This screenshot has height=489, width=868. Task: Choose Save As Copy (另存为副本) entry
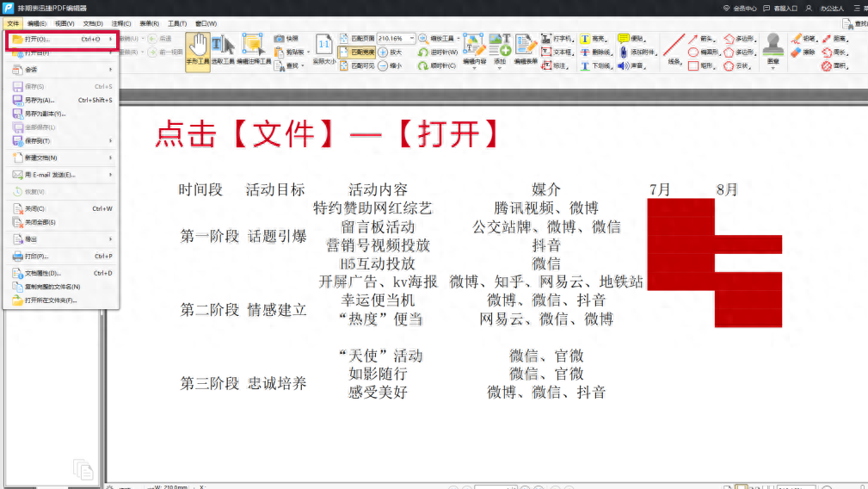click(61, 114)
